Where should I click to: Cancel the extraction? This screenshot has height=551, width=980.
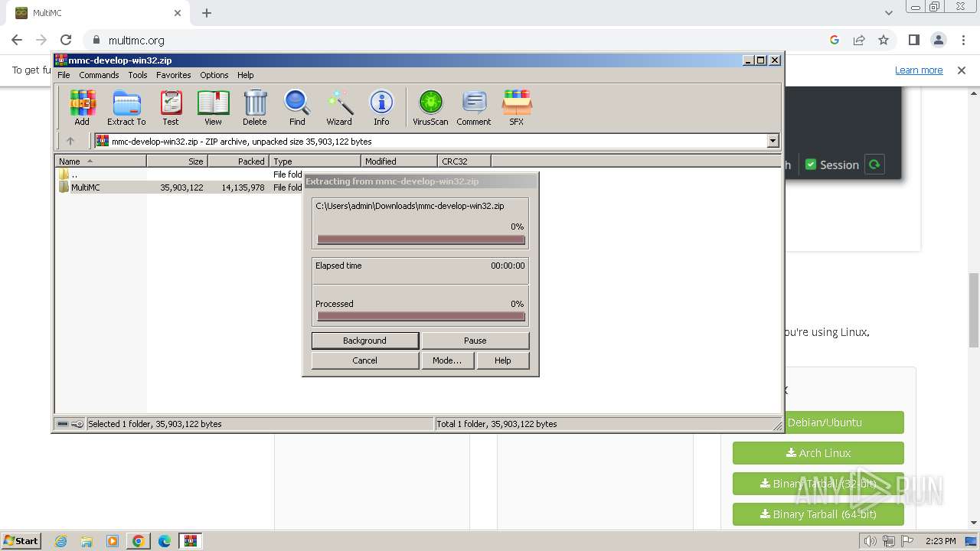coord(365,360)
